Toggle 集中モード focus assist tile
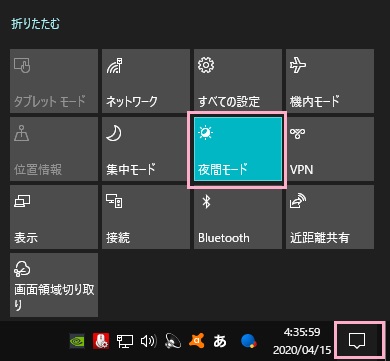This screenshot has height=361, width=390. (x=146, y=149)
